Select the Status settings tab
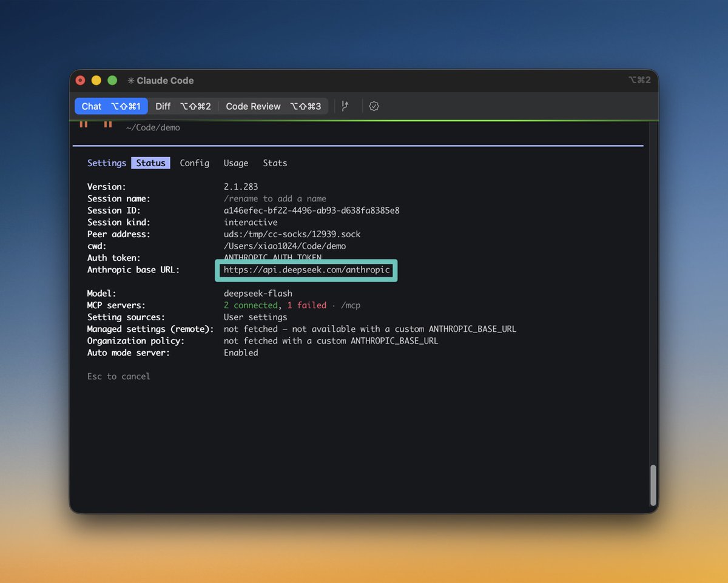This screenshot has height=583, width=728. pos(150,163)
